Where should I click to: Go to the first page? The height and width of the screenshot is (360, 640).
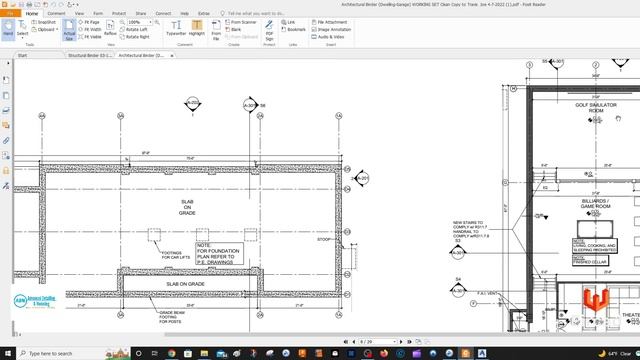point(346,342)
